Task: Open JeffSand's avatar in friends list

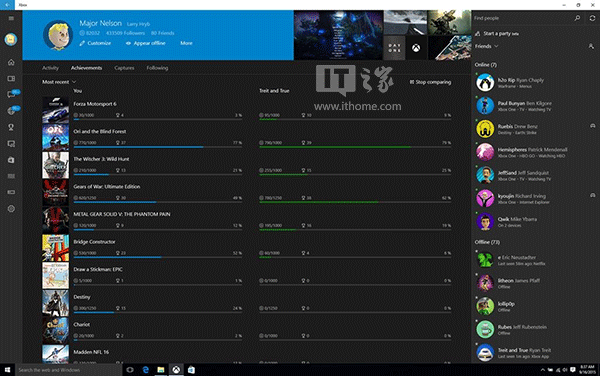Action: [x=485, y=175]
